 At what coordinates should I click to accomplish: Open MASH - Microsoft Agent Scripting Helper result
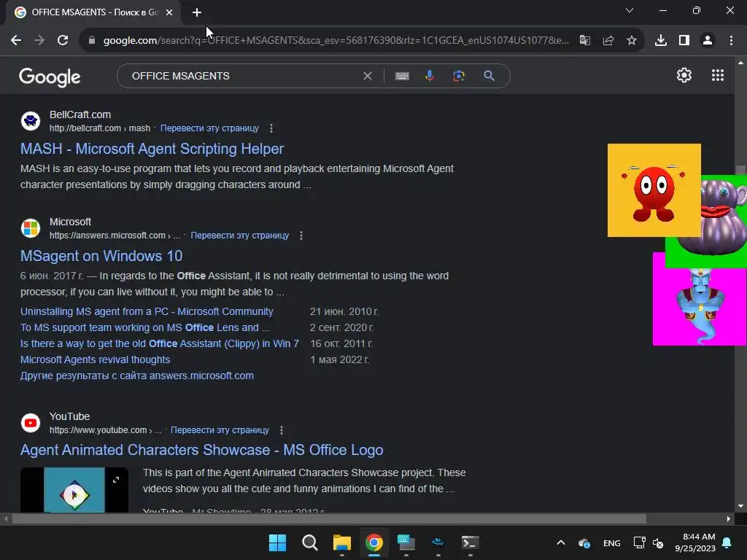point(152,149)
